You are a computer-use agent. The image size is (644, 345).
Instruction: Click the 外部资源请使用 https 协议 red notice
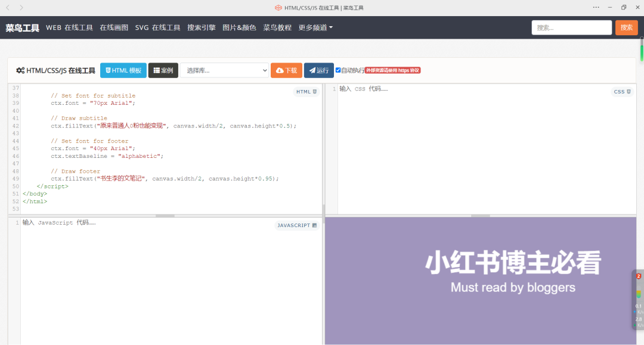392,70
